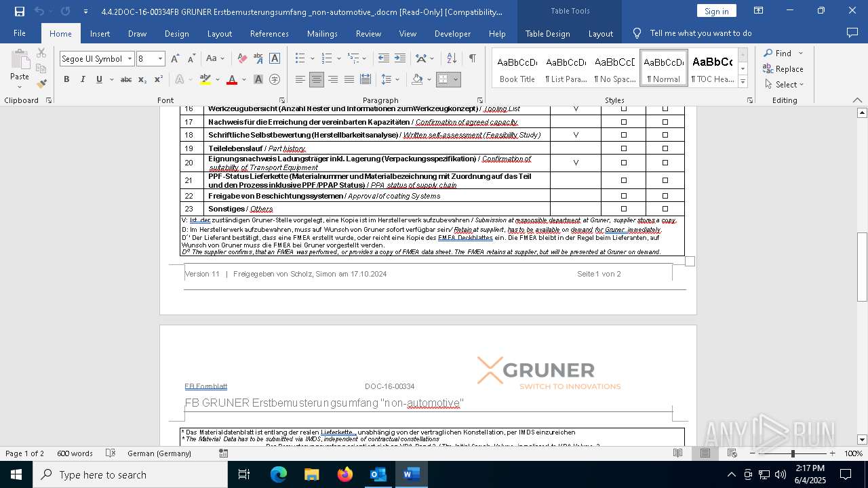Decrease paragraph indent

(x=383, y=59)
